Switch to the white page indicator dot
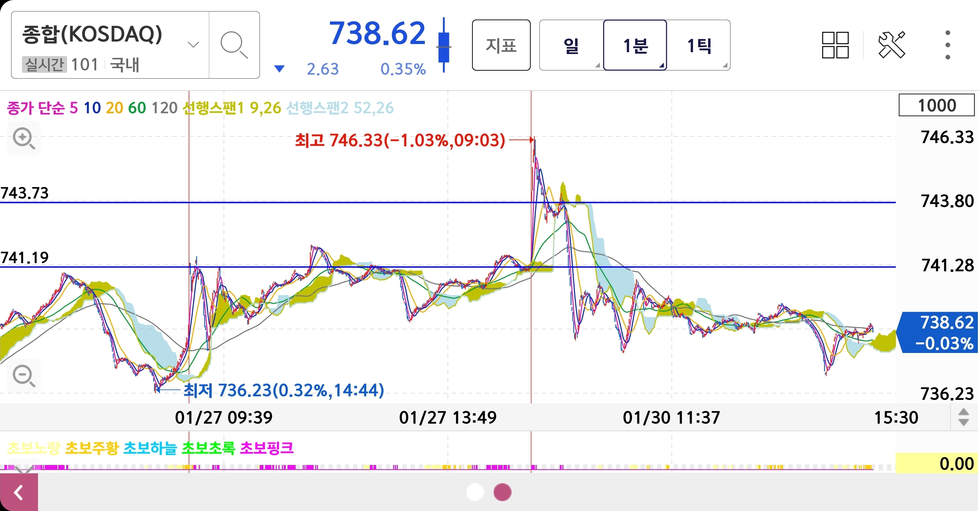The width and height of the screenshot is (980, 511). point(475,492)
